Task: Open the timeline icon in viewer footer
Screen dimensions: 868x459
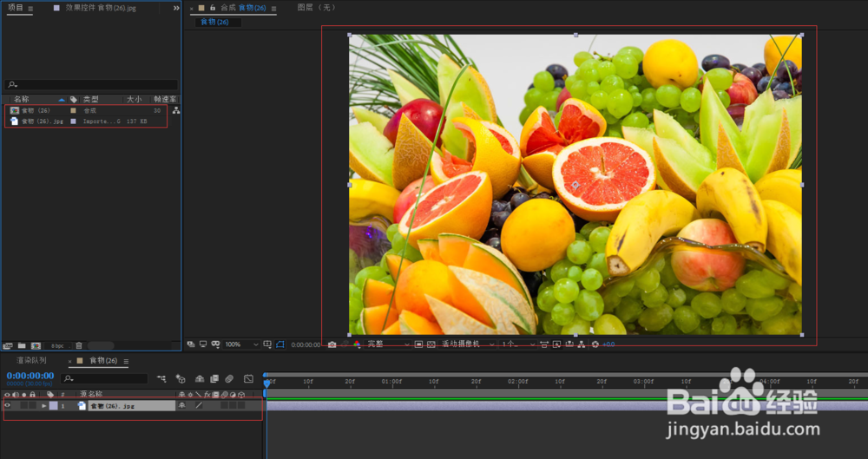Action: click(x=569, y=344)
